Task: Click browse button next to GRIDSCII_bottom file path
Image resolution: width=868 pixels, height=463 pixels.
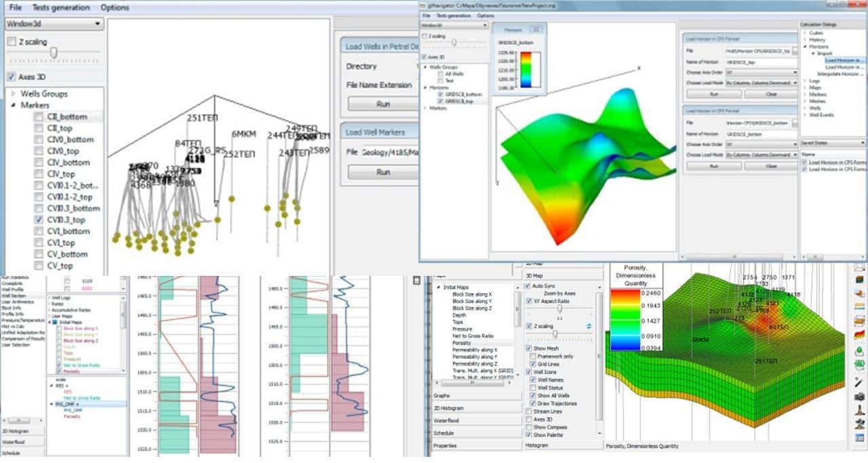Action: coord(795,123)
